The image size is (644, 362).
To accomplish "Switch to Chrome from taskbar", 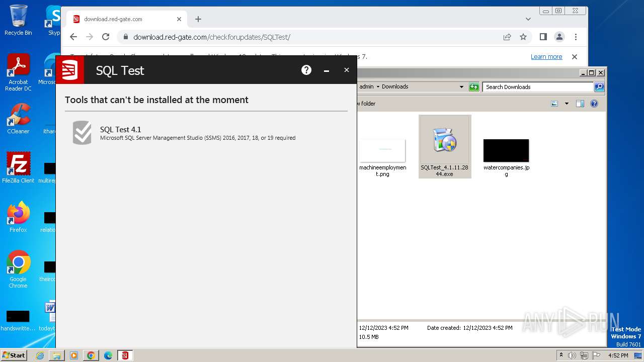I will click(91, 355).
